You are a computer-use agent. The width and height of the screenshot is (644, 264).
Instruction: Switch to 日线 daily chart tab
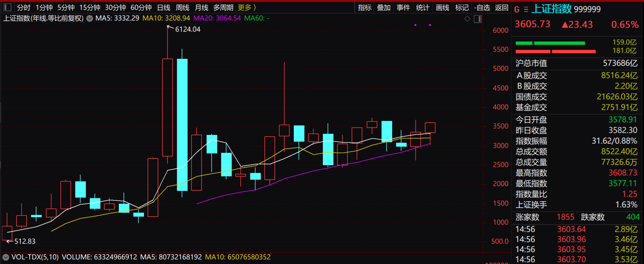163,8
